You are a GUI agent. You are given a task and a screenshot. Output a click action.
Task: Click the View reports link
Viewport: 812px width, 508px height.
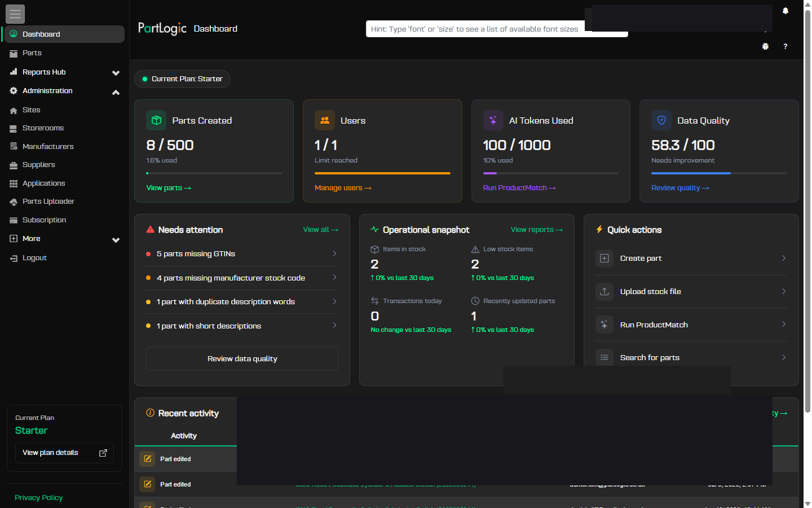pyautogui.click(x=536, y=230)
